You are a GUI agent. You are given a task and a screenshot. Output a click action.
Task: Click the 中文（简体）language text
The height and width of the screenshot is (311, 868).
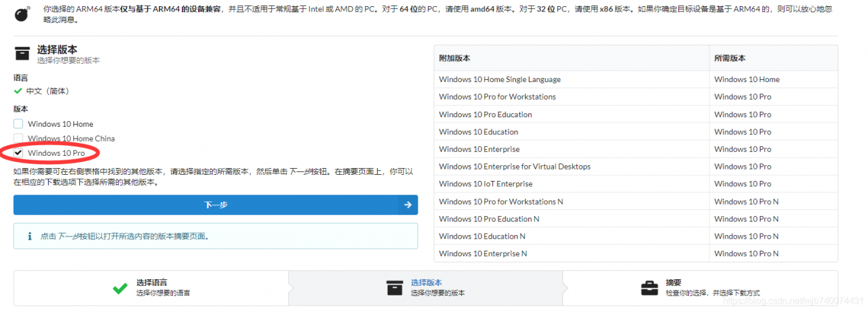point(47,91)
